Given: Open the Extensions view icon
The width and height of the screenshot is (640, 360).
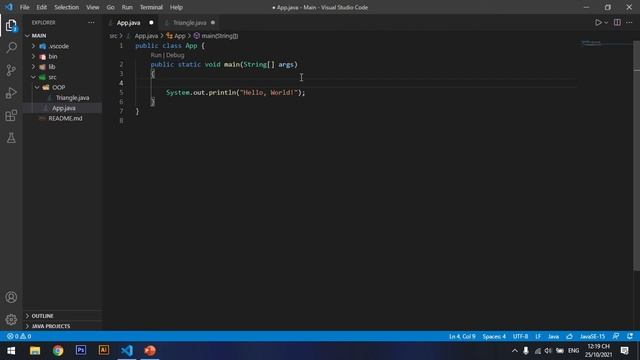Looking at the screenshot, I should (x=11, y=116).
